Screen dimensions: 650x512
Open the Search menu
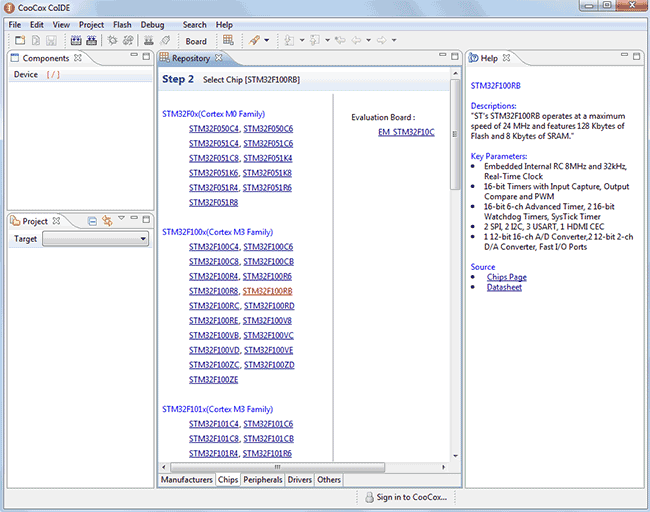(x=194, y=24)
